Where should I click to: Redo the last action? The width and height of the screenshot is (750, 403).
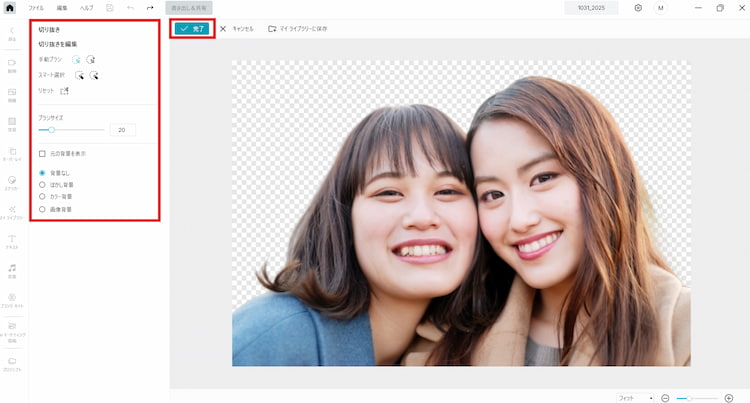pyautogui.click(x=150, y=8)
